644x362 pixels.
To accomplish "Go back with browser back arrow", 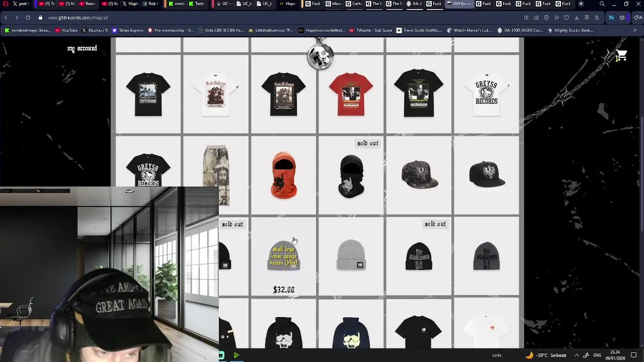I will (6, 18).
